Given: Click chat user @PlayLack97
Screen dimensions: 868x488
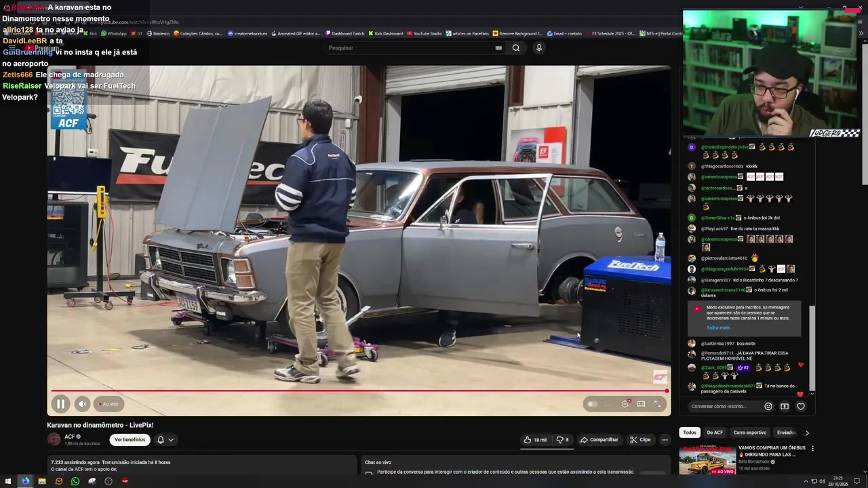Looking at the screenshot, I should [x=715, y=228].
